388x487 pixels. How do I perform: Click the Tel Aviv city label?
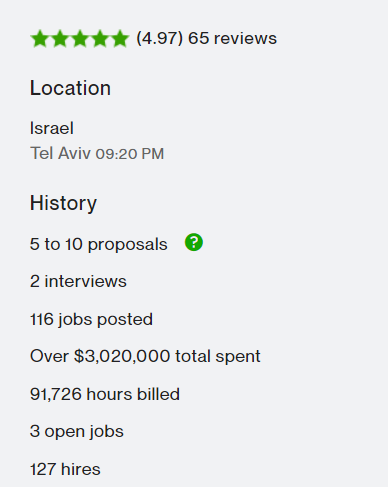[x=60, y=153]
